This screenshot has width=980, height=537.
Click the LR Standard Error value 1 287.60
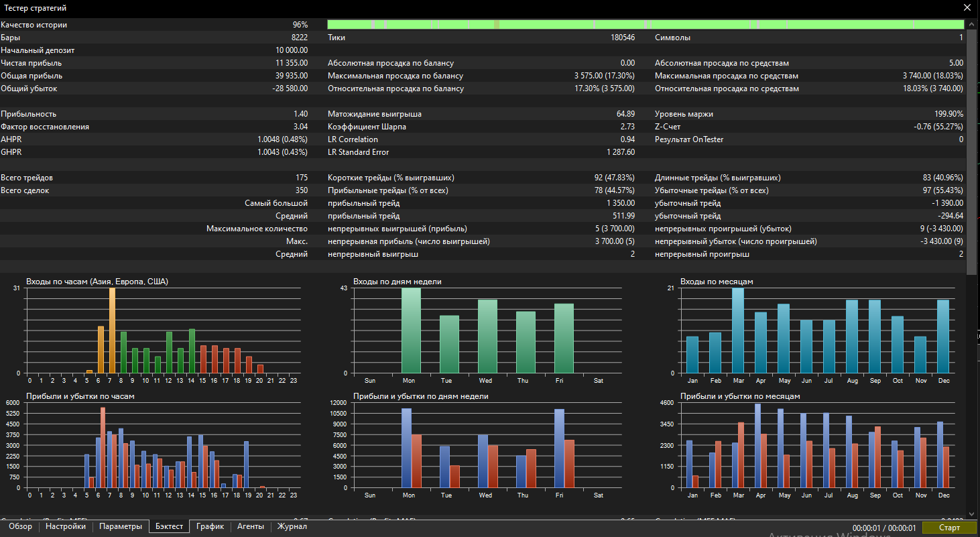click(x=621, y=152)
